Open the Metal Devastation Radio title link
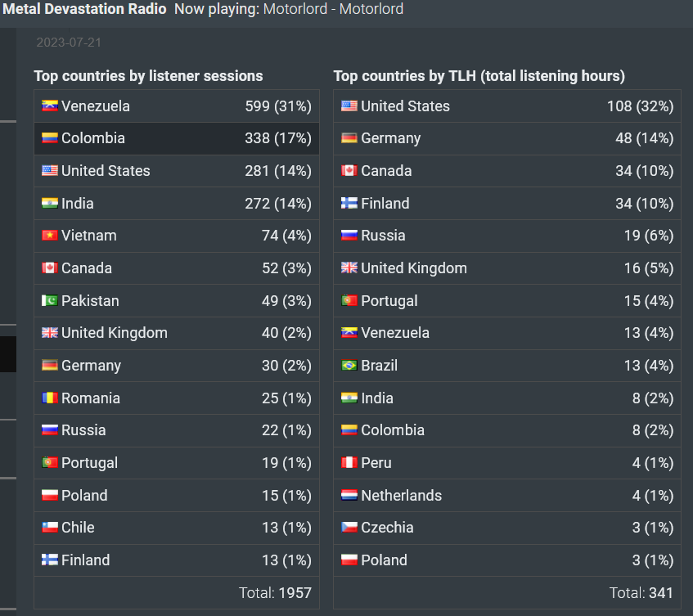The height and width of the screenshot is (616, 693). tap(84, 9)
